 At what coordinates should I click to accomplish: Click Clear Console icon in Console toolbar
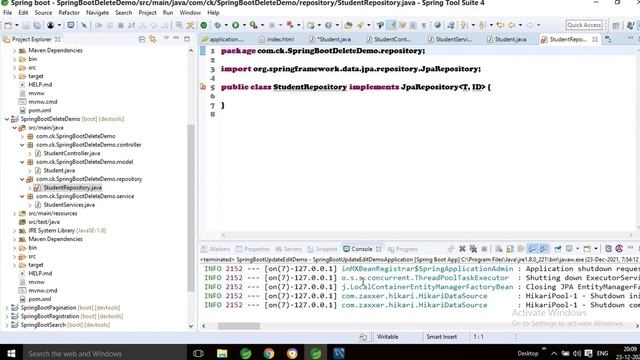[498, 249]
